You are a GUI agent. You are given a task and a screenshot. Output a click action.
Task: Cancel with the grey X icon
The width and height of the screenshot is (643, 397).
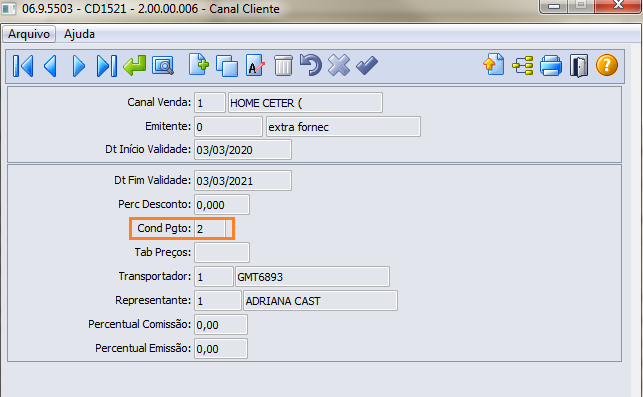click(x=339, y=65)
